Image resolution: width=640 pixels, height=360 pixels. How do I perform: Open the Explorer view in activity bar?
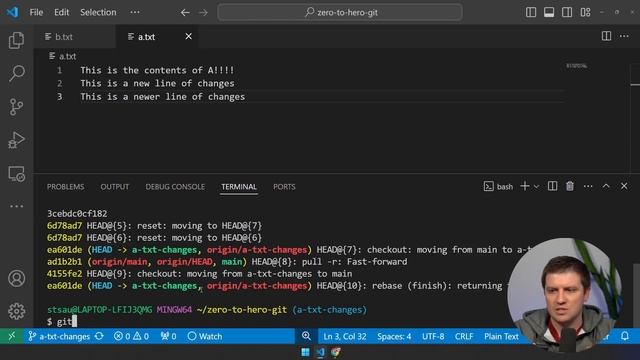pos(16,40)
